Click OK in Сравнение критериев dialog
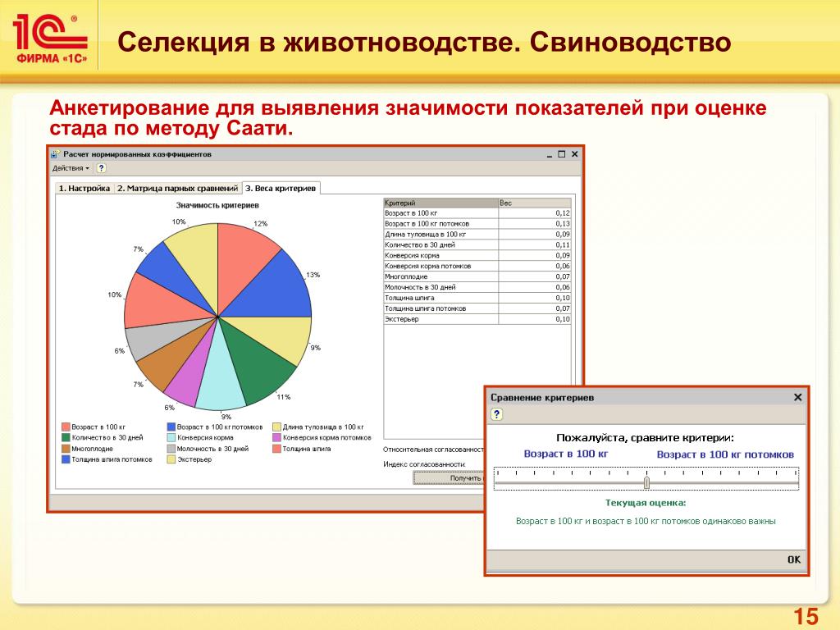The width and height of the screenshot is (840, 630). tap(793, 559)
